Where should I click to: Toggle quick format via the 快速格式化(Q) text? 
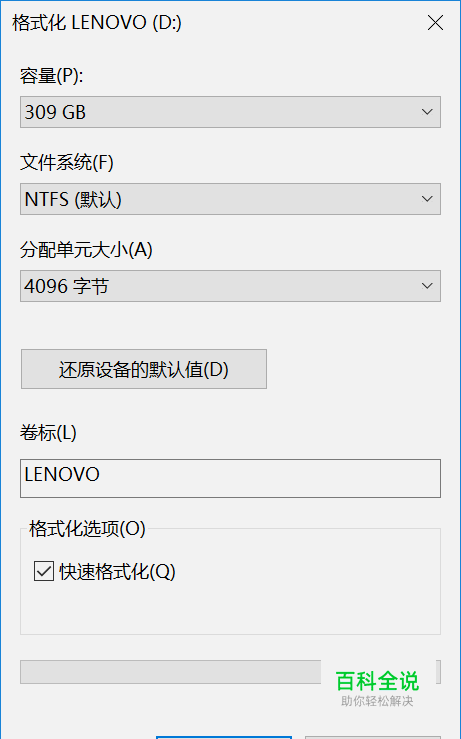pos(117,572)
